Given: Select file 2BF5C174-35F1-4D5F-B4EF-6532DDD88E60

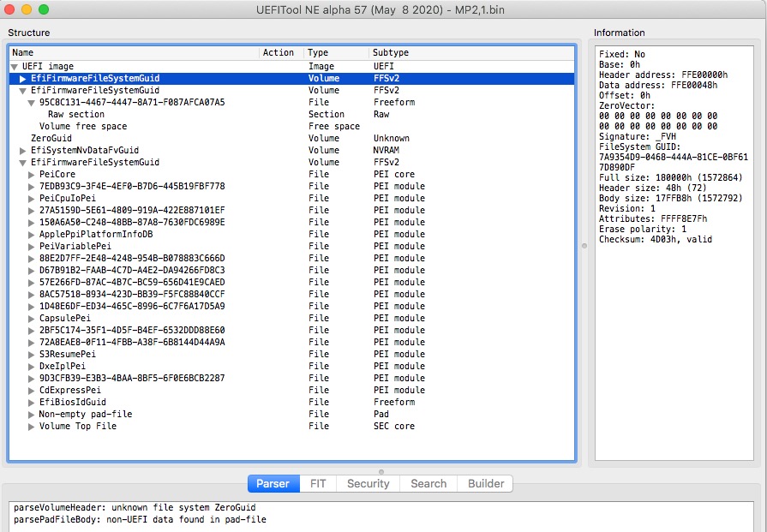Looking at the screenshot, I should (292, 330).
